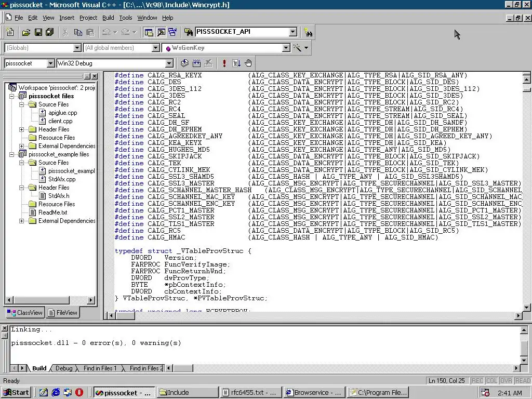Open the Window List icon
The width and height of the screenshot is (532, 399).
(x=172, y=32)
